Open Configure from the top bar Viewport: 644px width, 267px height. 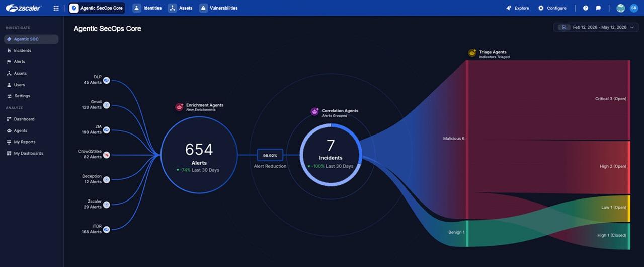[x=552, y=8]
